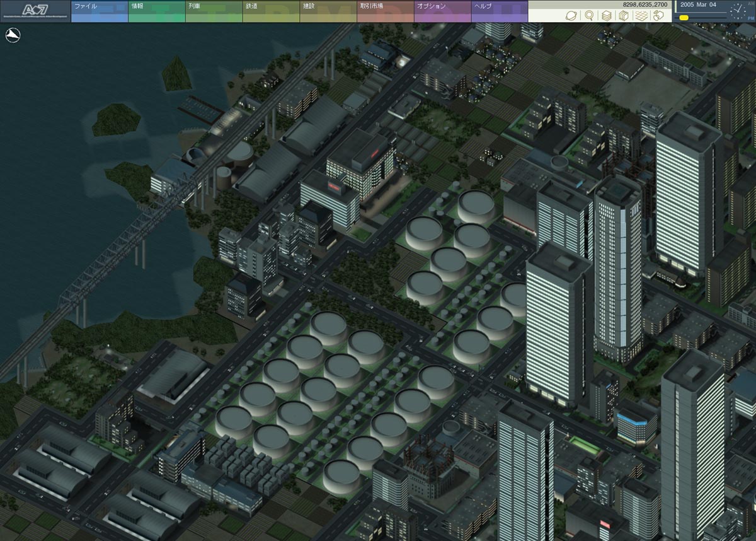
Task: Click the A7 game logo
Action: coord(35,11)
